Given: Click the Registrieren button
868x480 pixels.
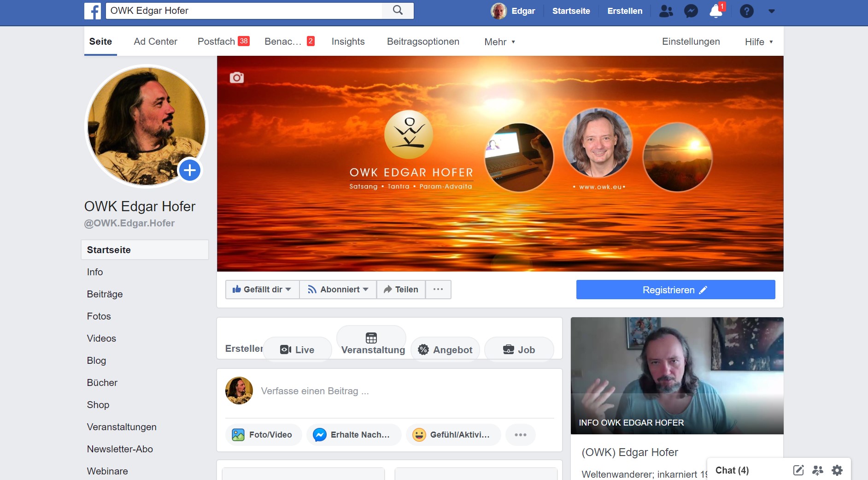Looking at the screenshot, I should tap(675, 290).
